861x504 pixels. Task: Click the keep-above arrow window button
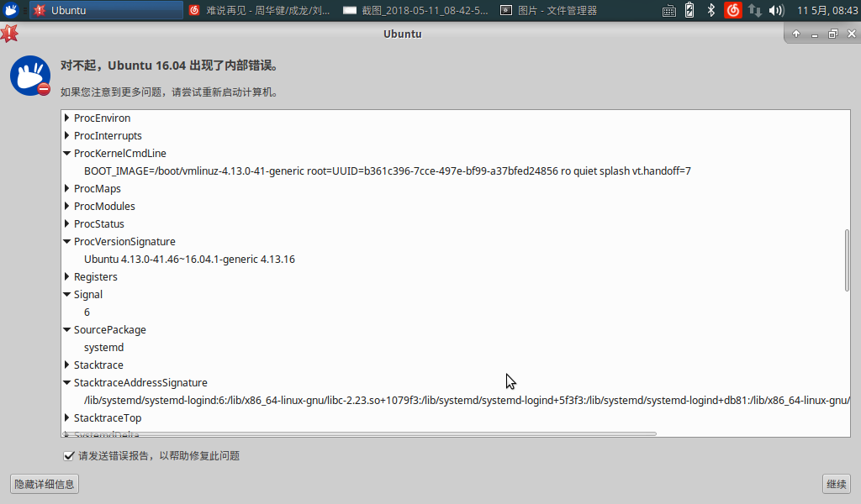point(796,34)
